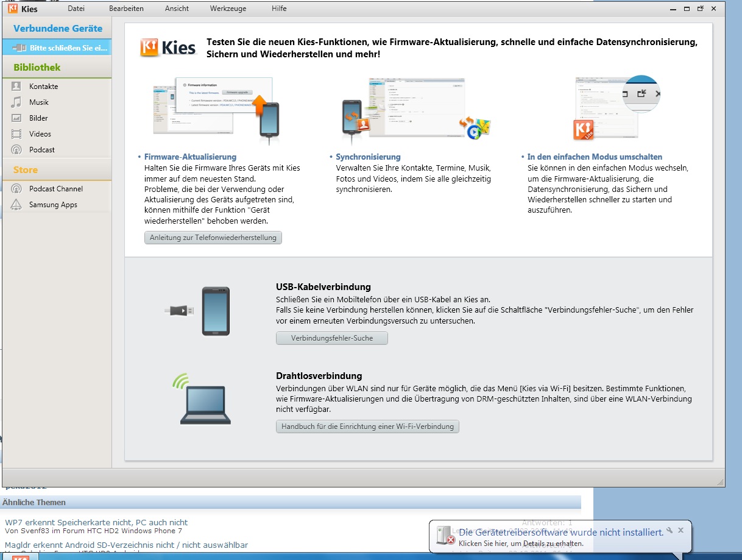This screenshot has width=742, height=560.
Task: Dismiss the driver software notification balloon
Action: click(680, 530)
